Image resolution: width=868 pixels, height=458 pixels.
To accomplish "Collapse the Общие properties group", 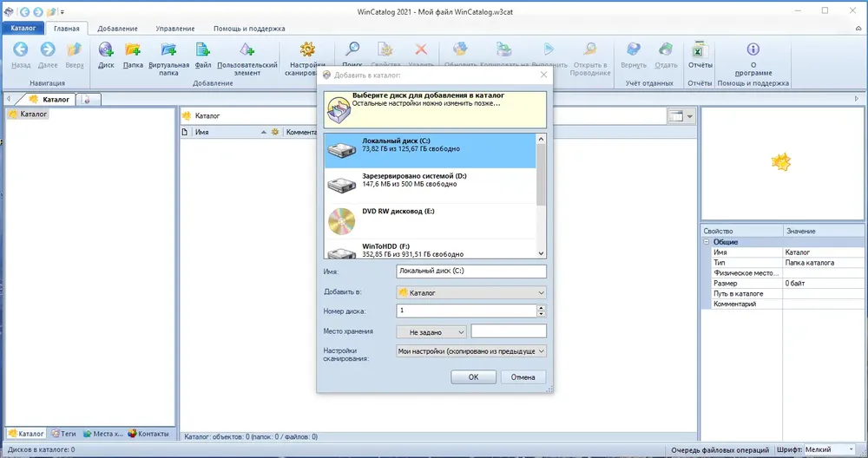I will coord(707,242).
